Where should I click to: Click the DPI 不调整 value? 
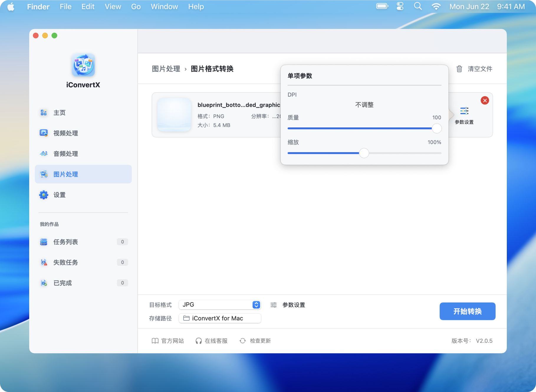click(364, 105)
